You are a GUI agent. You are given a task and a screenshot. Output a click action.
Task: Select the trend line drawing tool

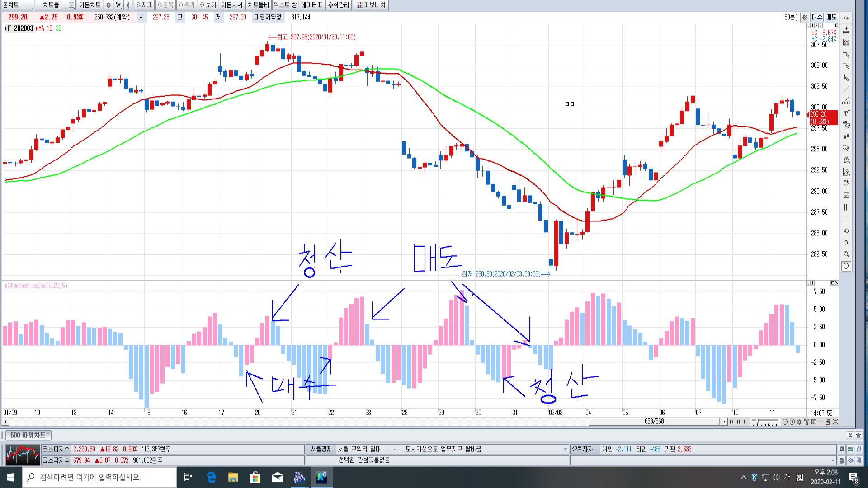(846, 89)
